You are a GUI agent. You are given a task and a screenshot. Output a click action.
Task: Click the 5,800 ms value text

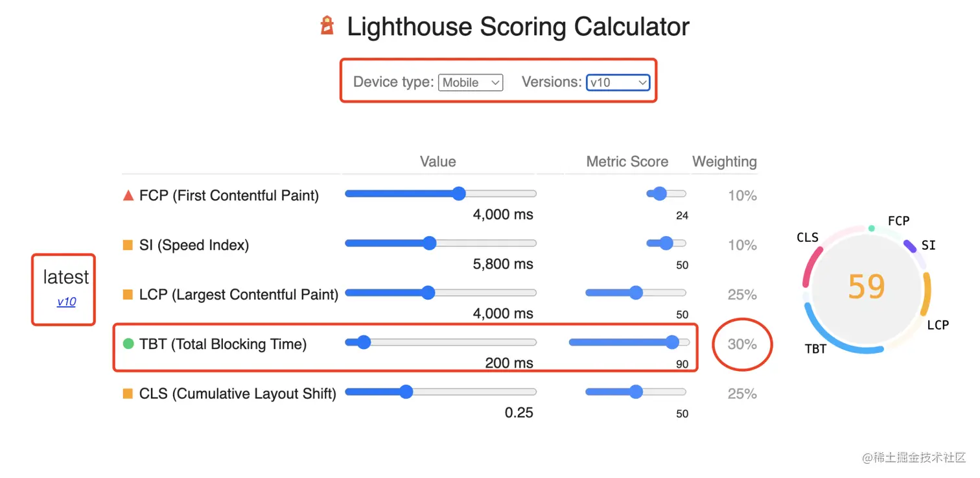pos(503,264)
